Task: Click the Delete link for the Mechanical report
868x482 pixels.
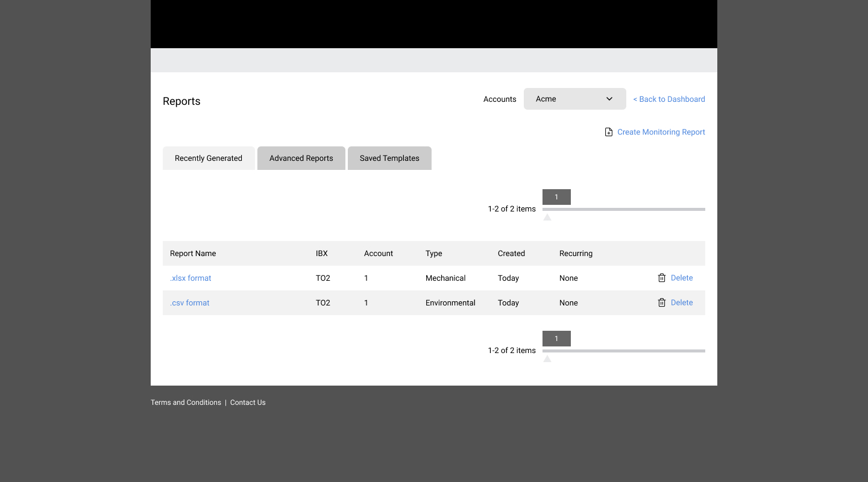Action: 682,278
